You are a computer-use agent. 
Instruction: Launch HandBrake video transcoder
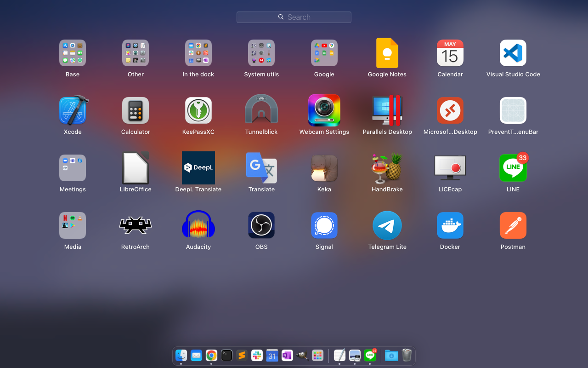point(387,168)
